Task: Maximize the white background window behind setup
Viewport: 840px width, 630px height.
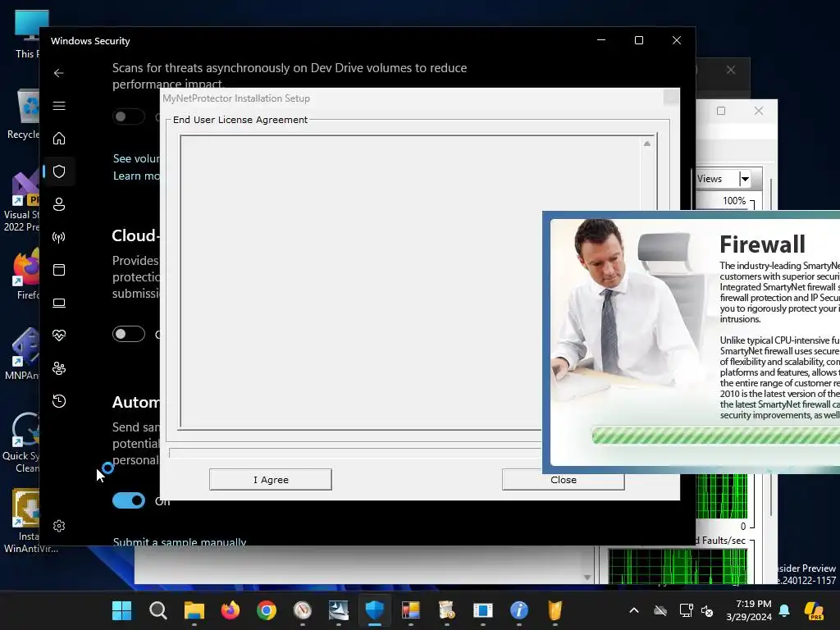Action: pos(721,111)
